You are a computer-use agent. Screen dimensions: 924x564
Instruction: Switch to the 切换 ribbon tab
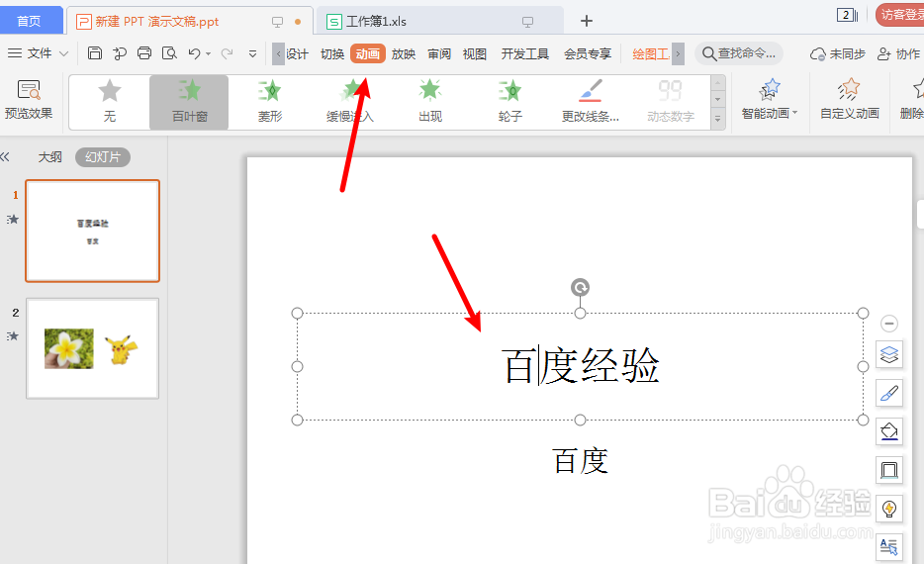tap(332, 53)
